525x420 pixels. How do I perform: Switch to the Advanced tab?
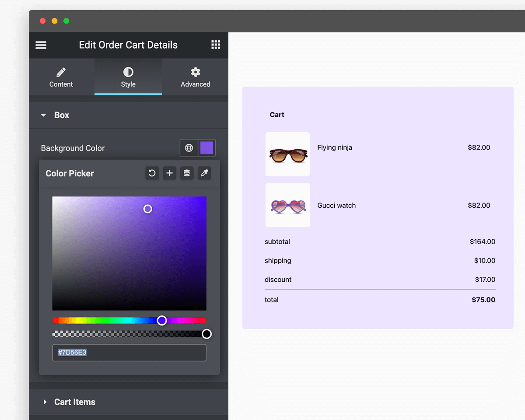point(195,77)
